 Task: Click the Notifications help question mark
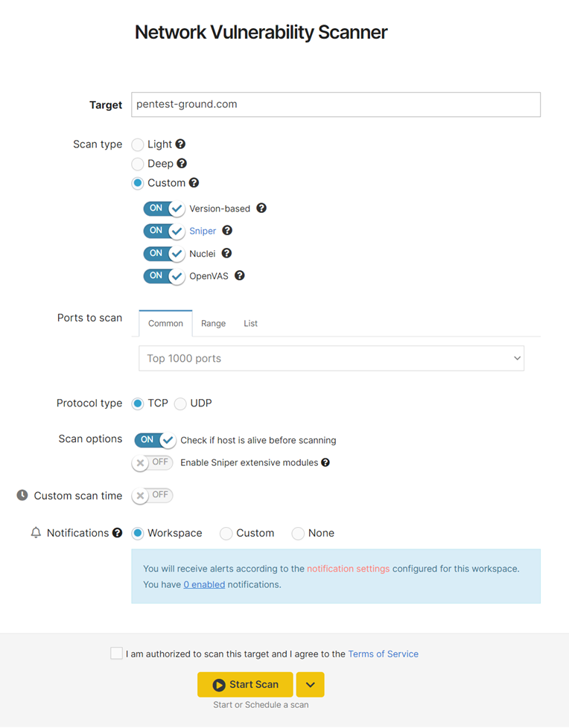[x=118, y=532]
